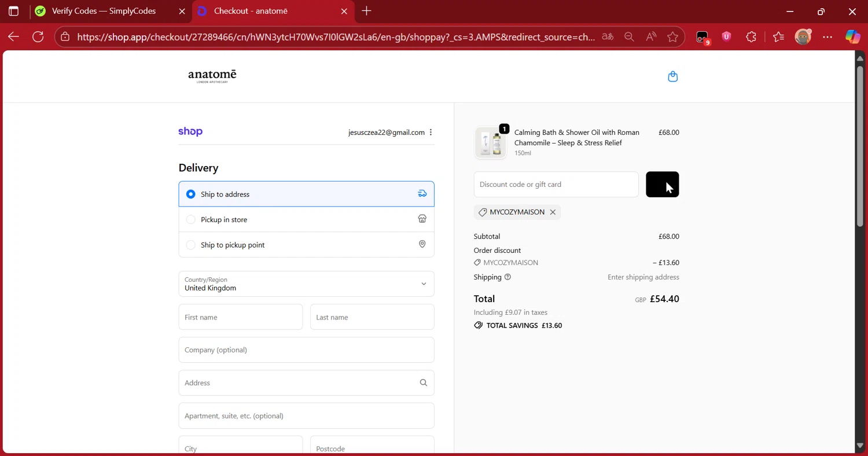Click the store pickup shop icon
This screenshot has width=868, height=456.
pyautogui.click(x=422, y=219)
